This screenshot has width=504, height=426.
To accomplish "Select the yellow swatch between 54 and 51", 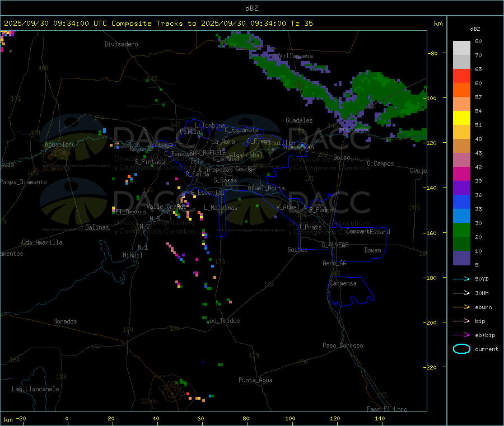I will click(461, 118).
